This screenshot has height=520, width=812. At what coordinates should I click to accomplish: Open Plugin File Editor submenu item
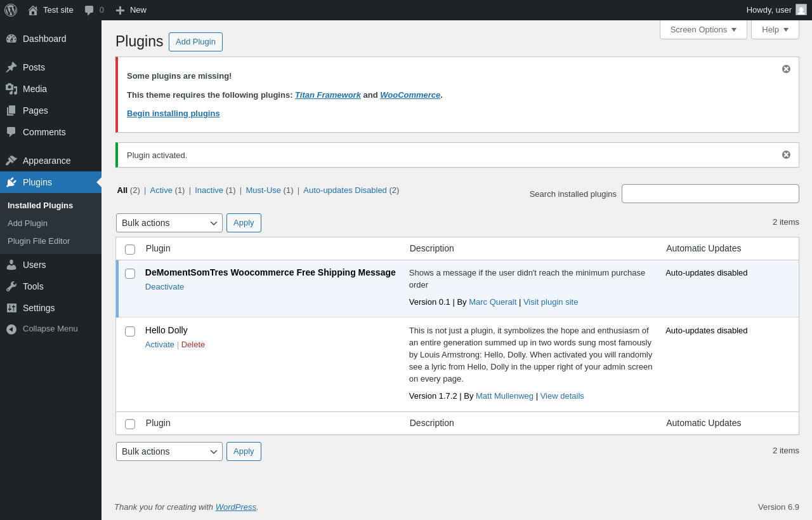[x=39, y=241]
